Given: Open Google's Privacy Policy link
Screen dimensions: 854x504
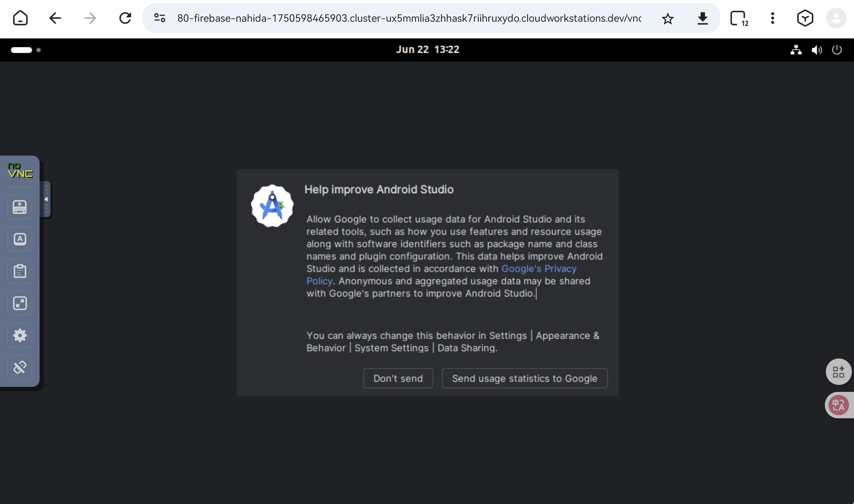Looking at the screenshot, I should [x=538, y=268].
